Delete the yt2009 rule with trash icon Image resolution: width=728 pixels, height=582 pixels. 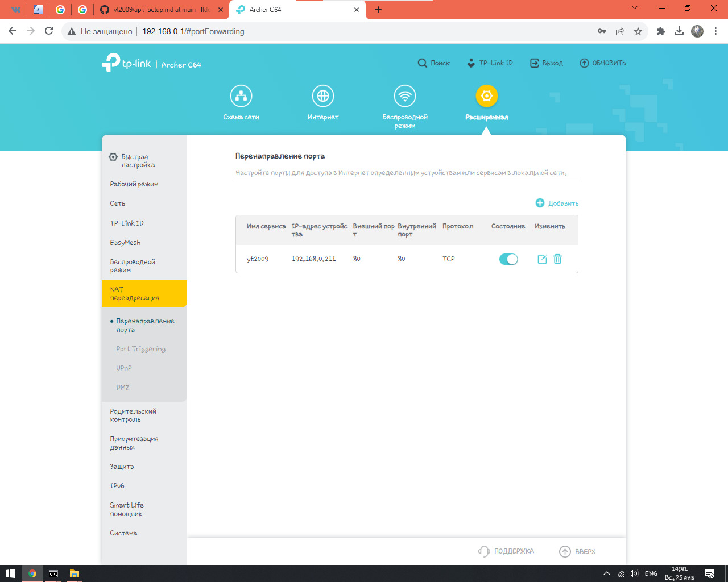[558, 259]
